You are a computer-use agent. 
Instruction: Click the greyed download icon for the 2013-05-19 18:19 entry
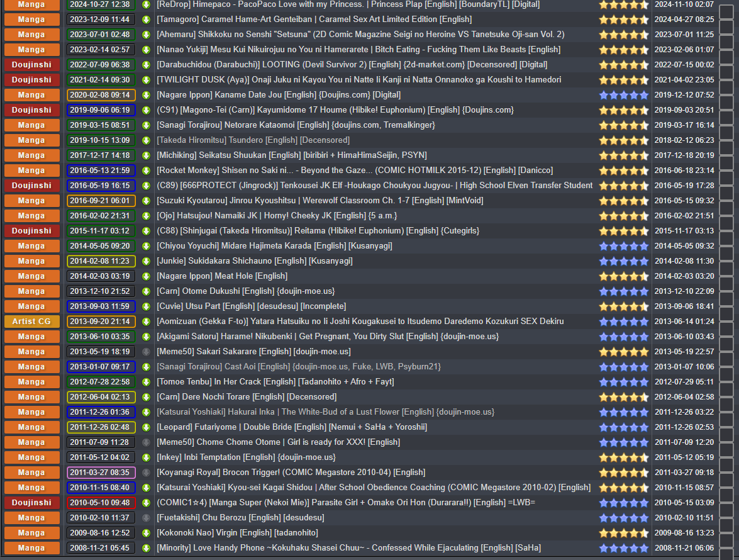(x=146, y=352)
